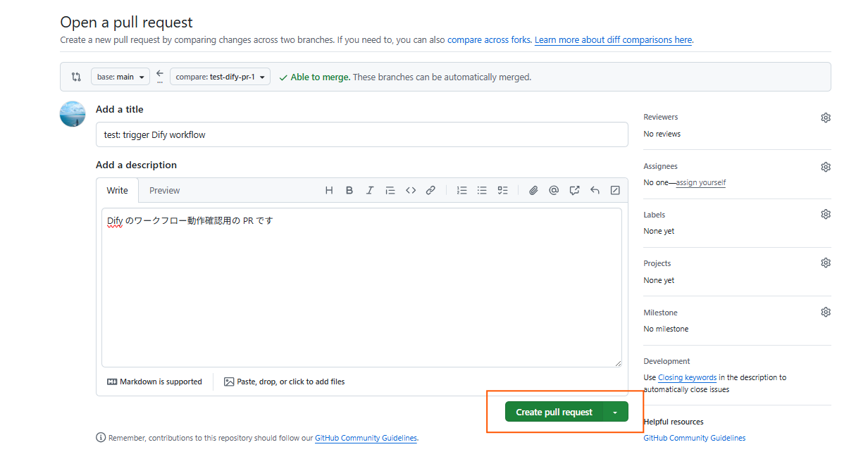Screen dimensions: 868x466
Task: Click the branch compare icon
Action: [76, 77]
